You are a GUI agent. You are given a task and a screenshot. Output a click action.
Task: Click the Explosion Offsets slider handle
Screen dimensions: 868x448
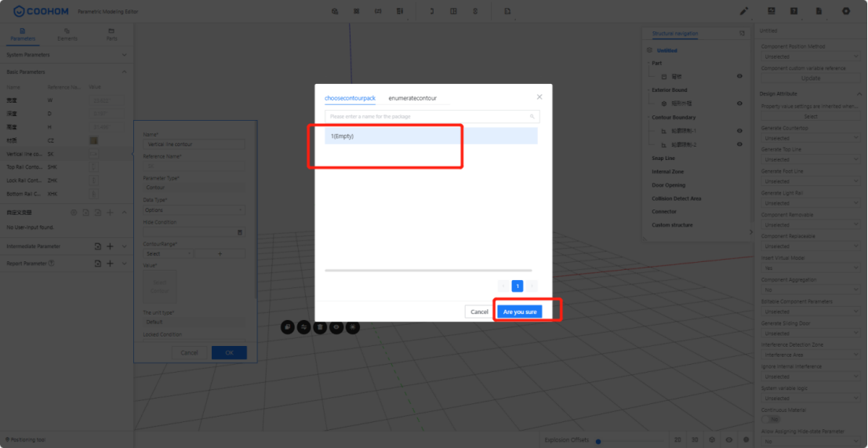(598, 441)
